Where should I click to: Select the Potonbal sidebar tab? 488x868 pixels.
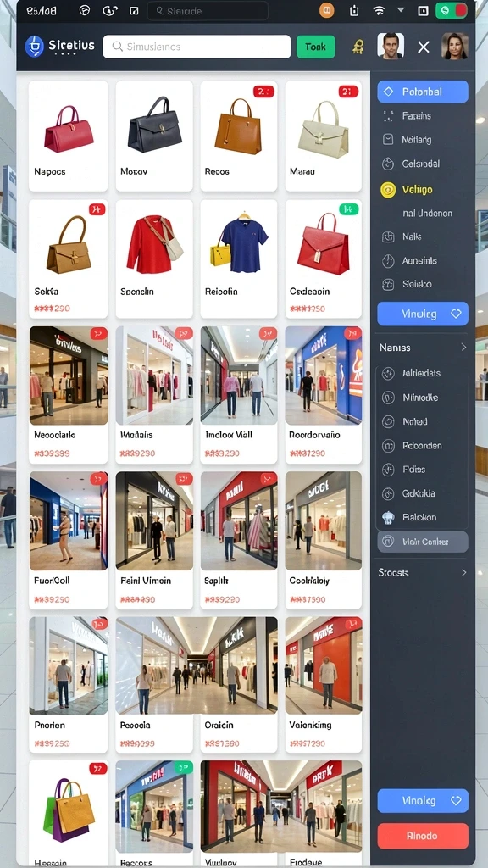pos(423,92)
